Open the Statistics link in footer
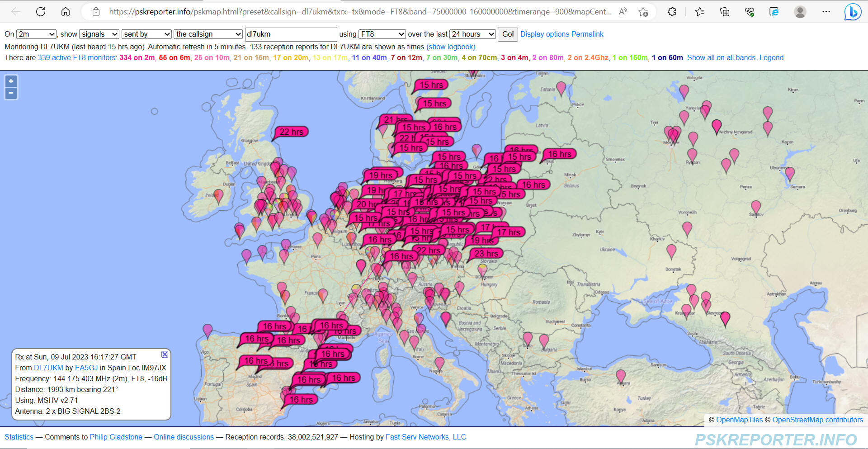This screenshot has width=868, height=449. [19, 437]
